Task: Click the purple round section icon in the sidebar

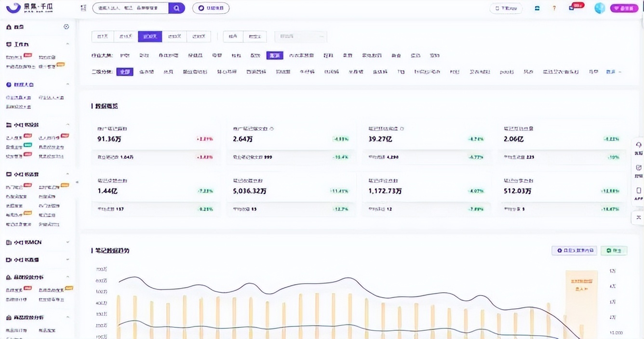Action: coord(9,84)
